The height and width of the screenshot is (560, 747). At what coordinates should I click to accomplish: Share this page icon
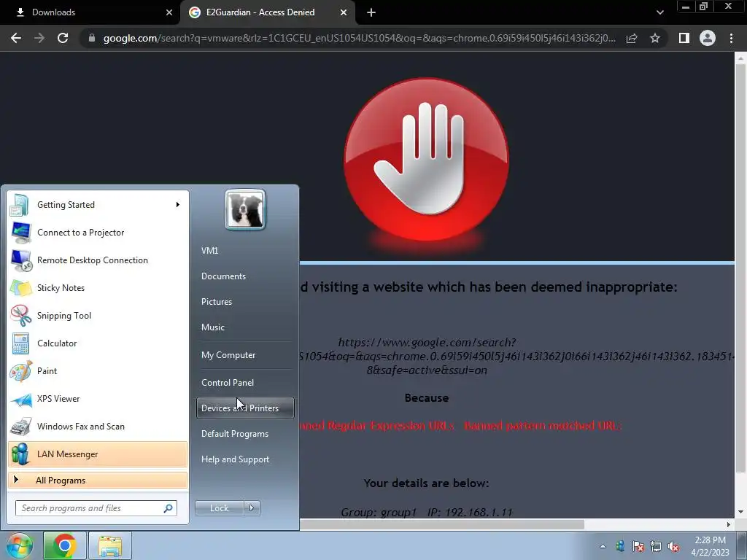tap(632, 38)
